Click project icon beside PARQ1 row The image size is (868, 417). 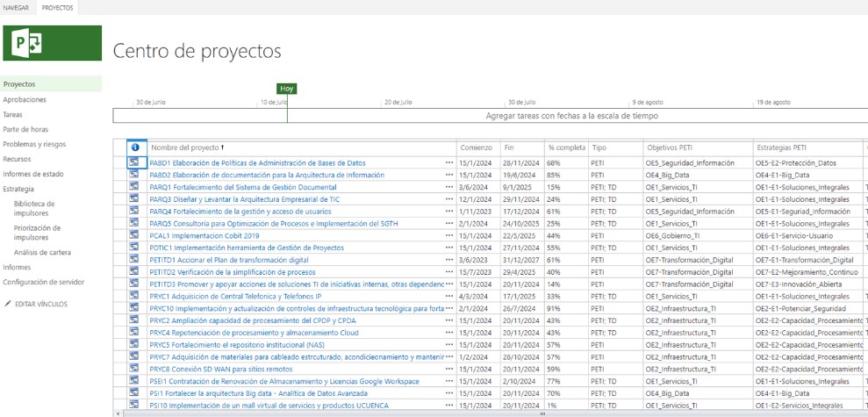135,187
